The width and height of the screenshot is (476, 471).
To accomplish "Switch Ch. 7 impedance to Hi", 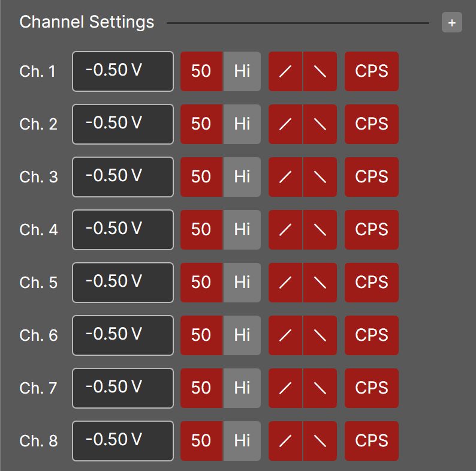I will coord(242,388).
